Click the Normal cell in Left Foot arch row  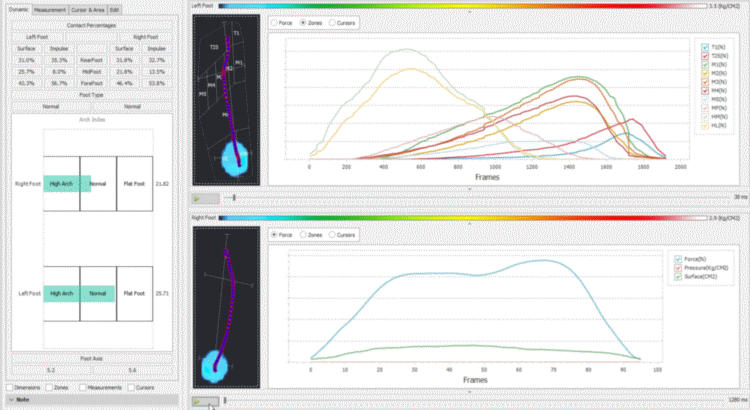98,293
